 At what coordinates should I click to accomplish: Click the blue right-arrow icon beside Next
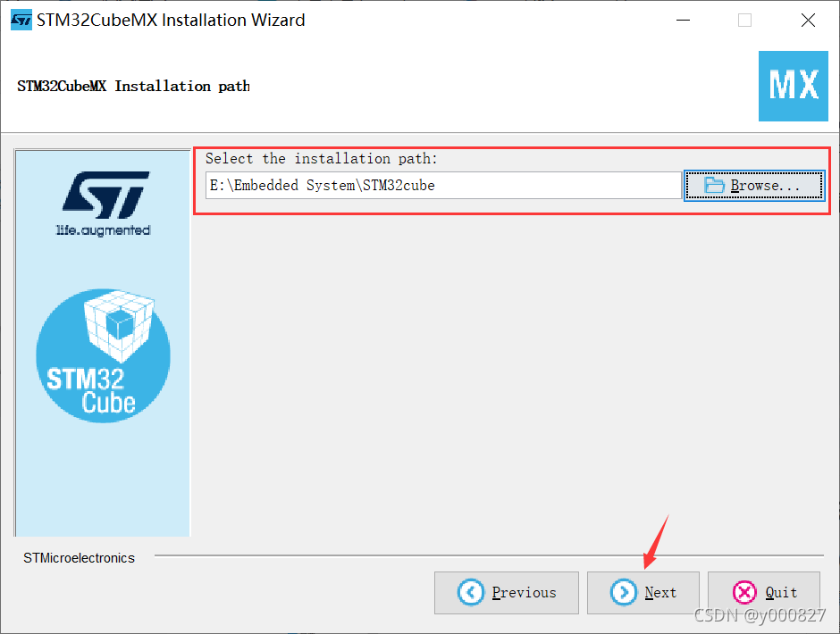(624, 592)
